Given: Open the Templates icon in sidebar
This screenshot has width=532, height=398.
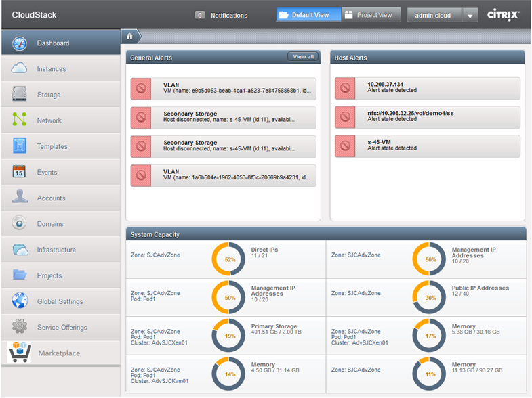Looking at the screenshot, I should click(20, 146).
